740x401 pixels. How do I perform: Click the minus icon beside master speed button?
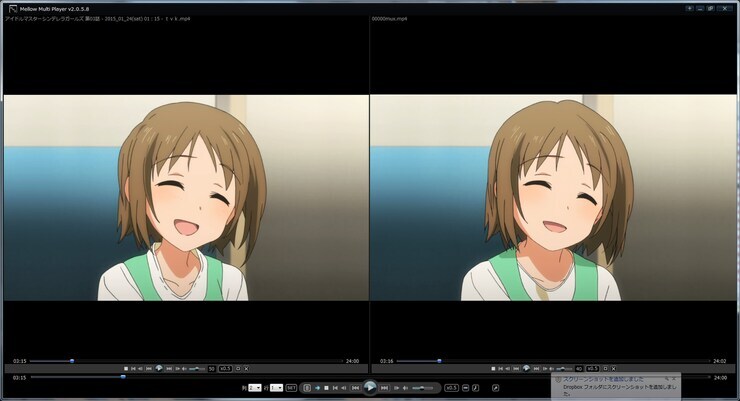(465, 388)
